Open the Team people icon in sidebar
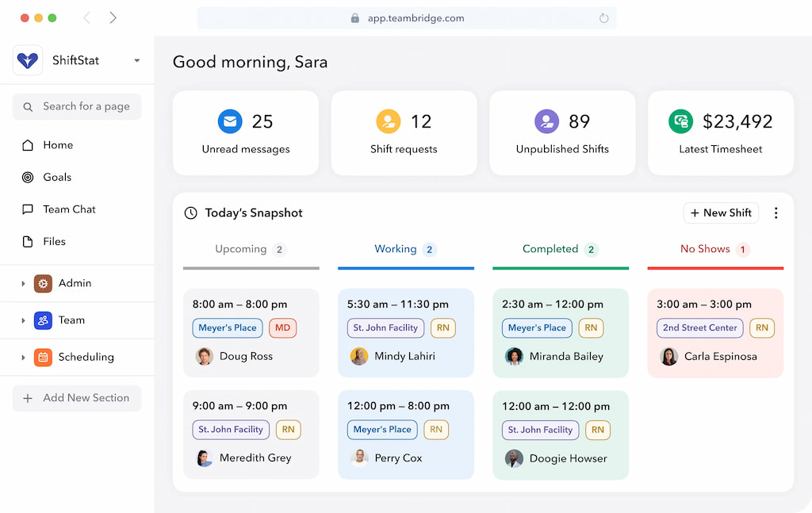 coord(42,320)
